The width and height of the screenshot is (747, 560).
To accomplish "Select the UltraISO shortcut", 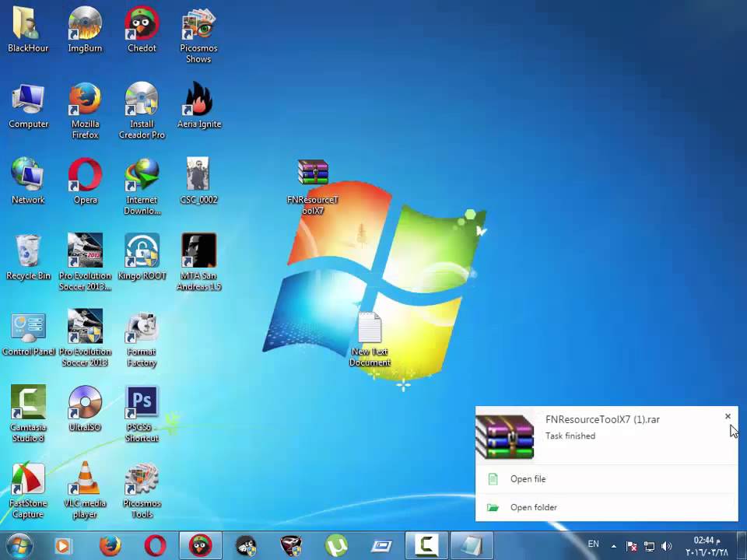I will pos(85,408).
